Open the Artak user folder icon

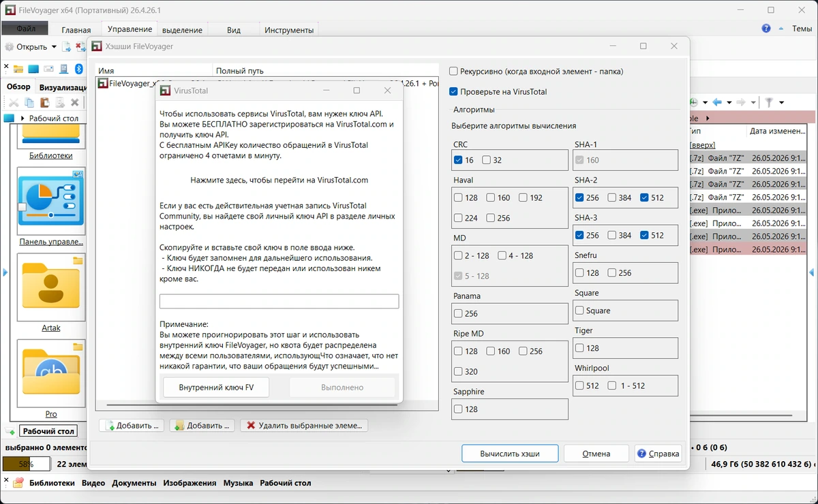pos(51,287)
